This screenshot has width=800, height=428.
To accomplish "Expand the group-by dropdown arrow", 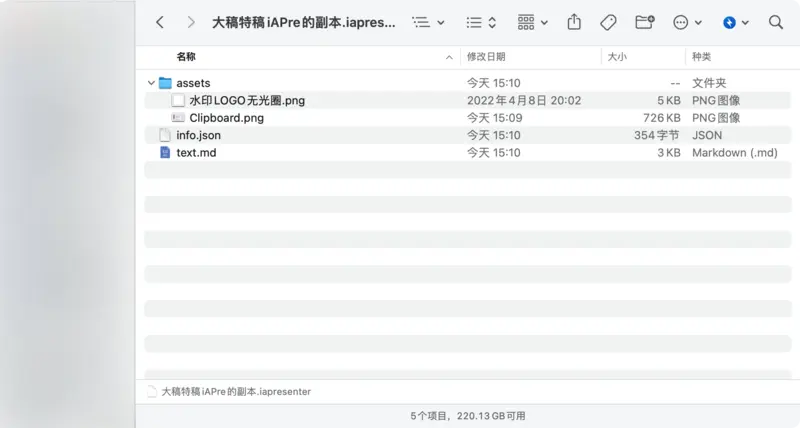I will 544,23.
